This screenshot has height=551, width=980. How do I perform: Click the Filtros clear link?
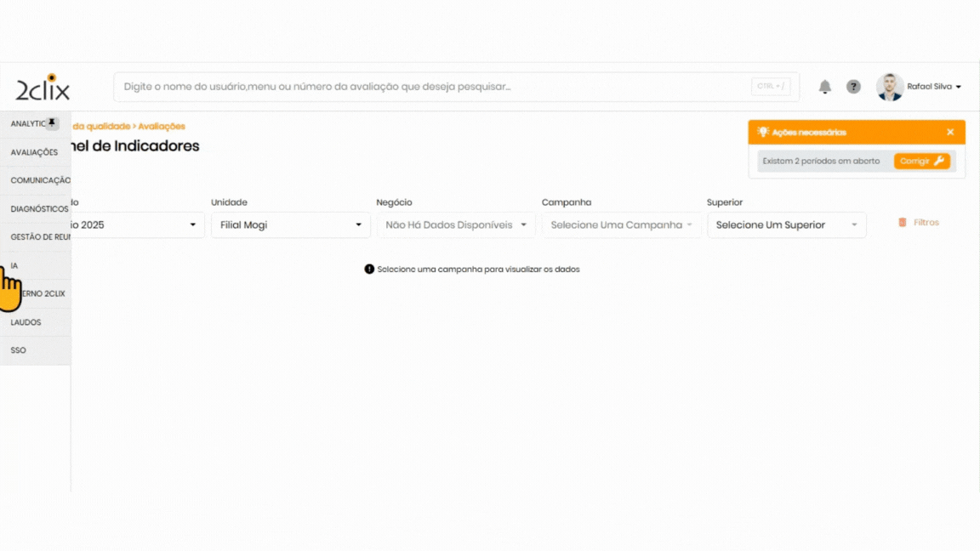(926, 223)
